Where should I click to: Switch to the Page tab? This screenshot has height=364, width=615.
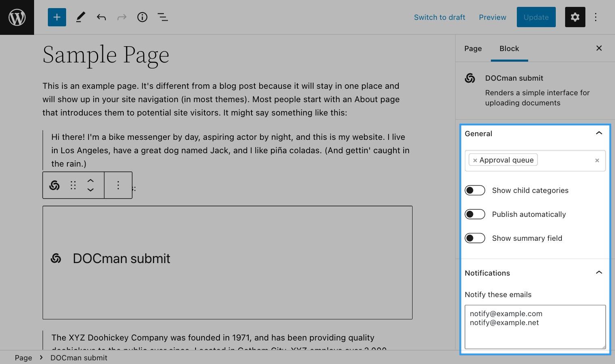(473, 48)
